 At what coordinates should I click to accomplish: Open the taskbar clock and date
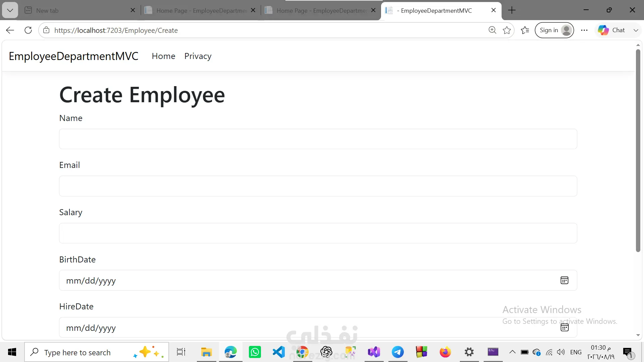coord(601,352)
